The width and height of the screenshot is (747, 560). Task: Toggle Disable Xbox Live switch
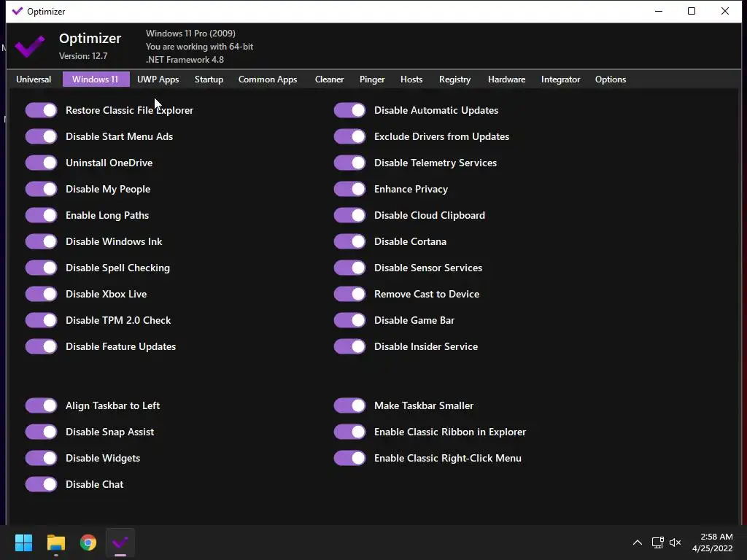pos(42,293)
